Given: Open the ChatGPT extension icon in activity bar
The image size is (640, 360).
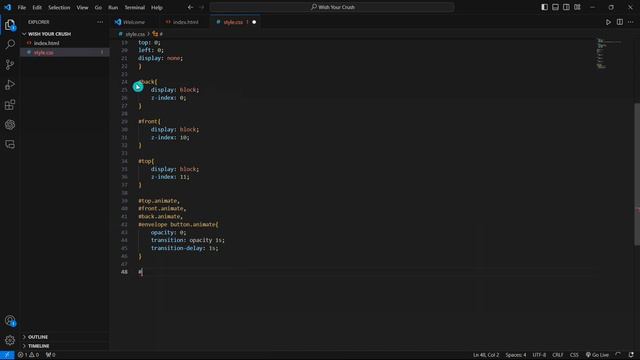Looking at the screenshot, I should pyautogui.click(x=10, y=124).
